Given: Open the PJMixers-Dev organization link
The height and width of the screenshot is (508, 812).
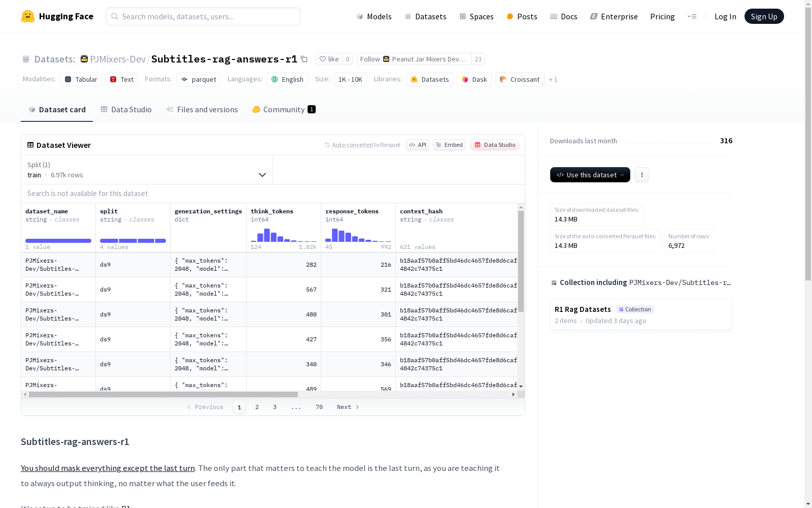Looking at the screenshot, I should click(x=118, y=59).
